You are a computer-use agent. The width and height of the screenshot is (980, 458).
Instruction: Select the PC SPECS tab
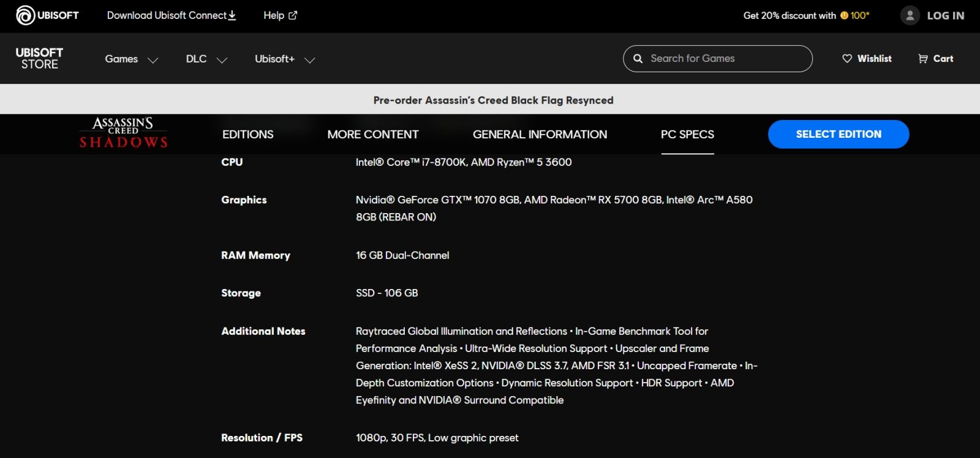pyautogui.click(x=687, y=134)
